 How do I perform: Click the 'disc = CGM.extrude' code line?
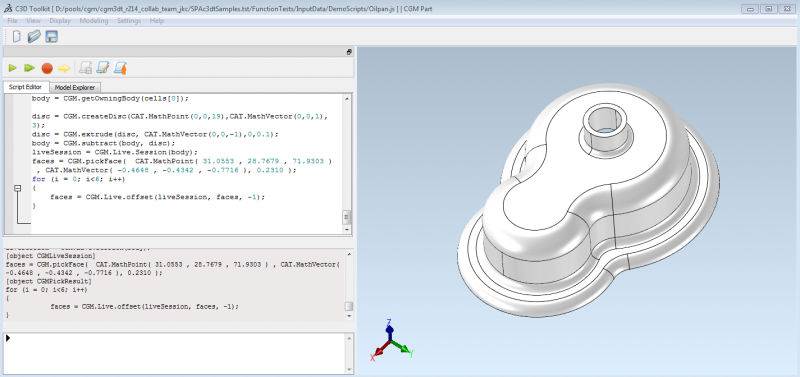(x=156, y=134)
